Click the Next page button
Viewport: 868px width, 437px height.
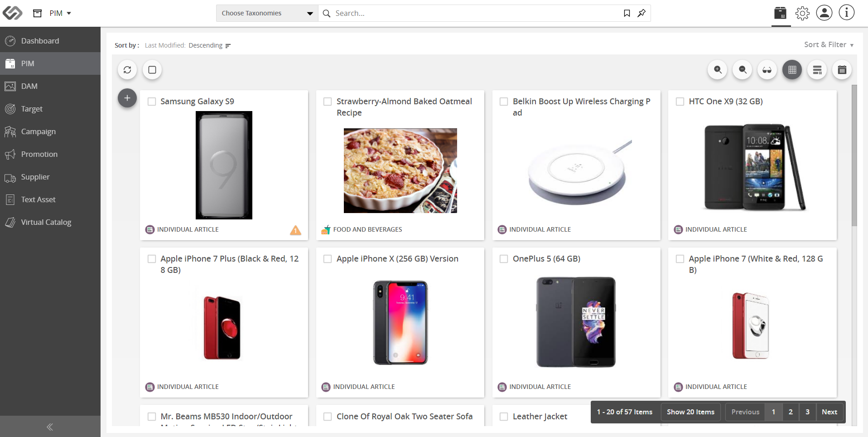(829, 412)
